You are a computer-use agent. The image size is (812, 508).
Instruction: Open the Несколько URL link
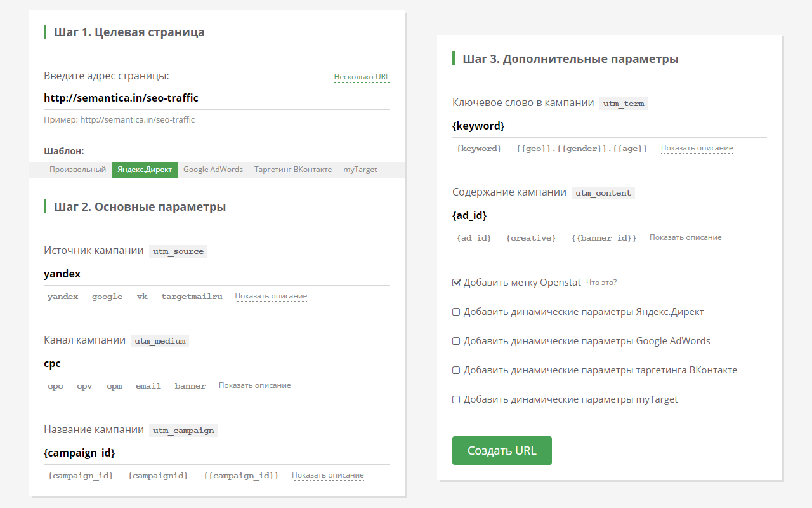(362, 77)
